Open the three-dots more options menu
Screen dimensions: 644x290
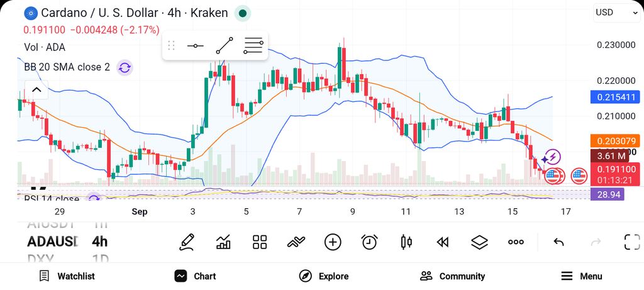tap(516, 242)
